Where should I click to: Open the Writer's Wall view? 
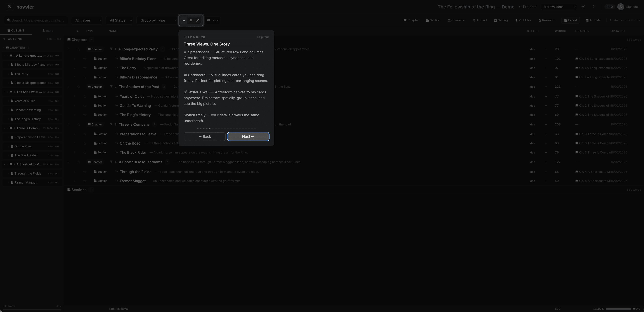click(198, 20)
